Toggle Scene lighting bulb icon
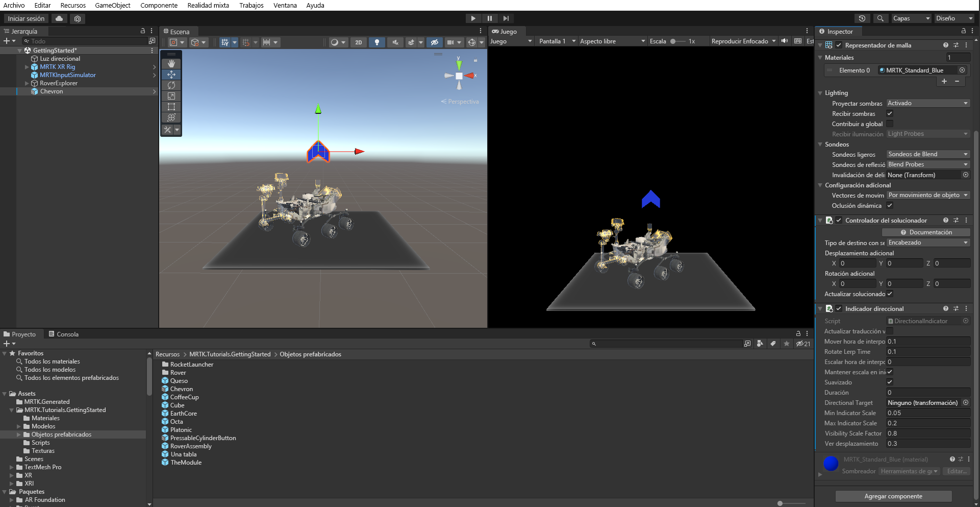 point(376,42)
